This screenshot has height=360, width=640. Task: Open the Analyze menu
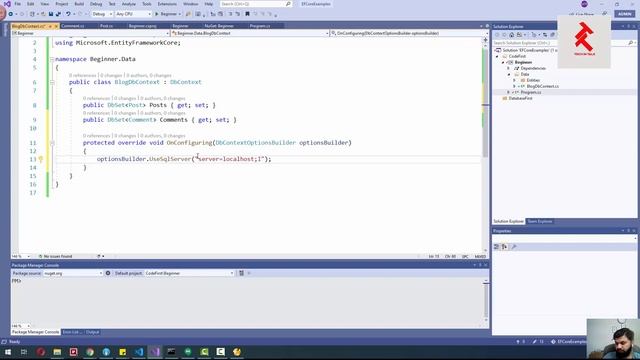click(x=129, y=4)
